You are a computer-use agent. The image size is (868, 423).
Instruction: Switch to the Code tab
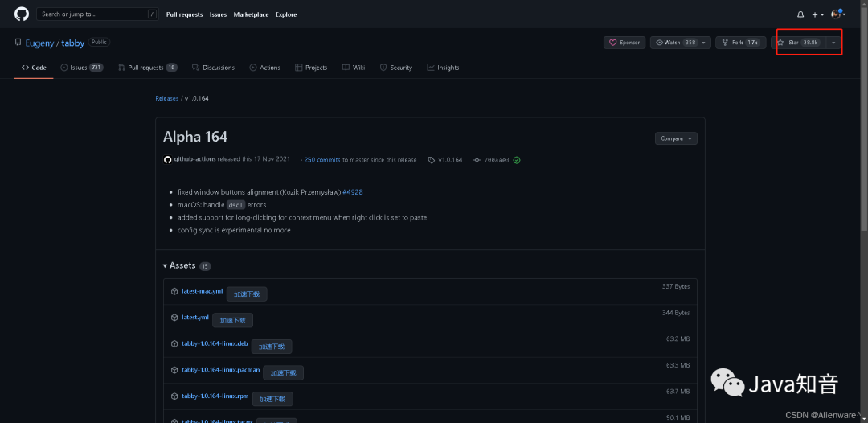(x=34, y=68)
